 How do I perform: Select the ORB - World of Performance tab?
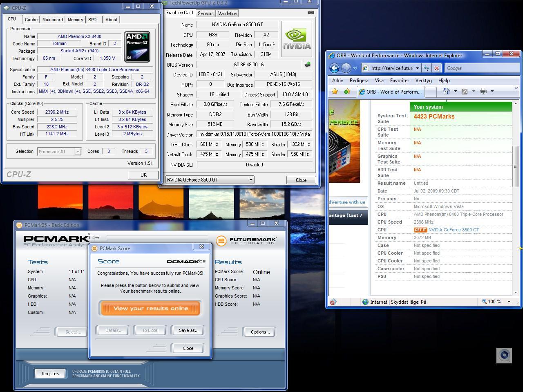point(391,92)
